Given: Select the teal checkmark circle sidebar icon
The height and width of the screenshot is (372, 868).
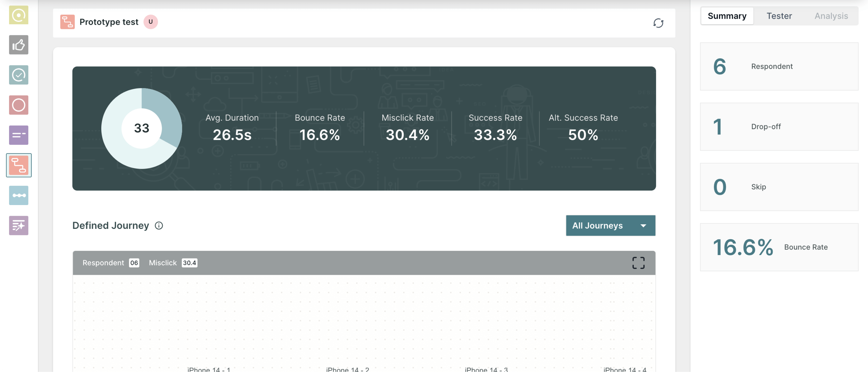Looking at the screenshot, I should tap(19, 75).
